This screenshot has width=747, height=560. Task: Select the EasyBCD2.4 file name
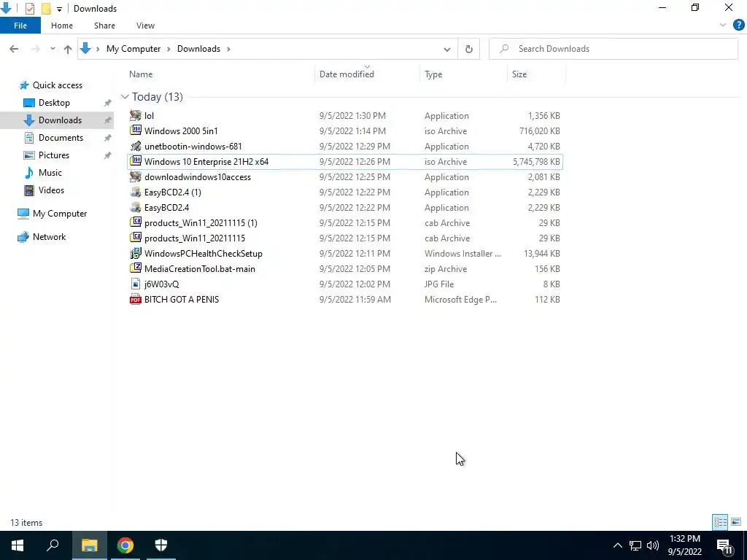tap(167, 208)
